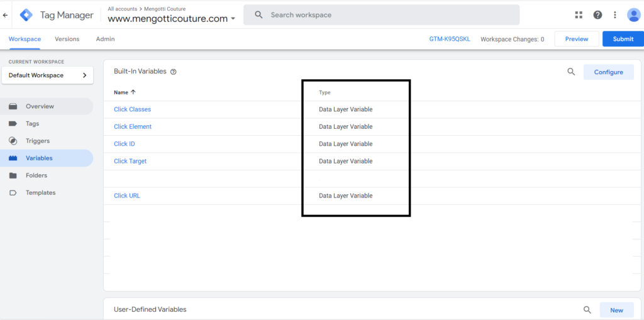
Task: Click the Configure button
Action: pos(608,72)
